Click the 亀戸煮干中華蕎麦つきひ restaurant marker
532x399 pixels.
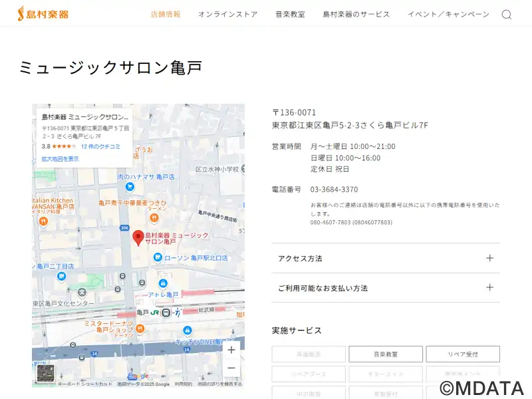coord(154,217)
